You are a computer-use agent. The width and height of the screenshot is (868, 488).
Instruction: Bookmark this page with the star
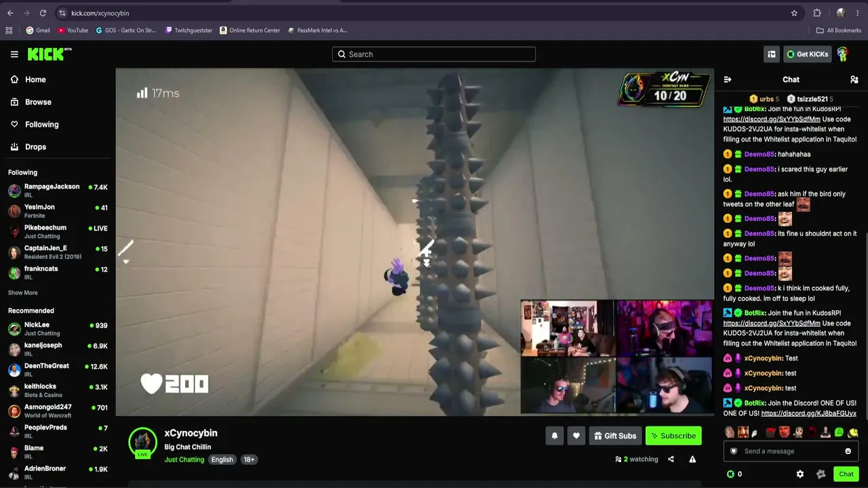[794, 13]
